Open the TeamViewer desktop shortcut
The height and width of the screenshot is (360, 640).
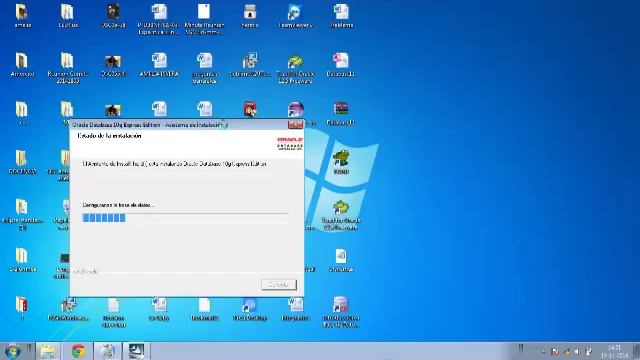click(x=295, y=16)
